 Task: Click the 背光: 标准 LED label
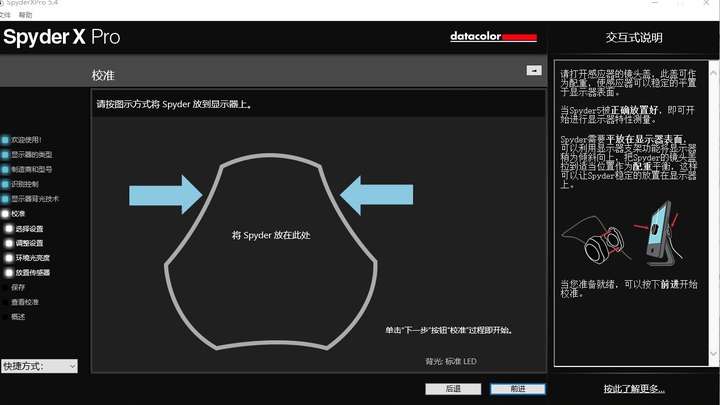tap(451, 361)
